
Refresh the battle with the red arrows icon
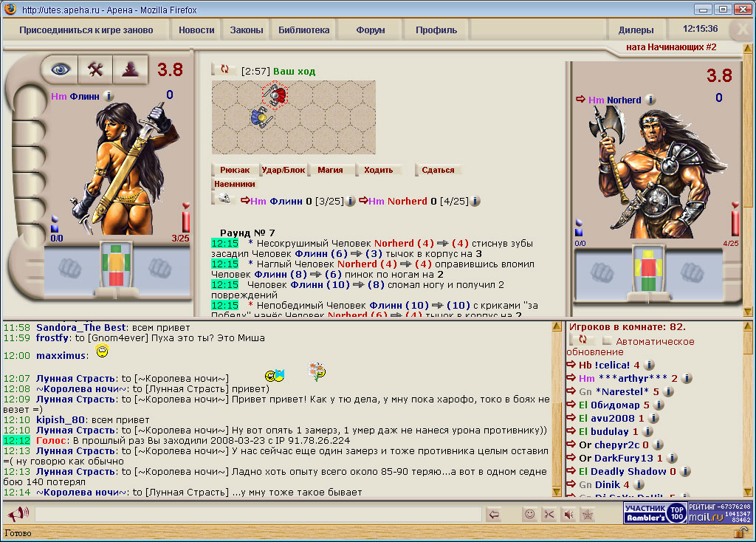[x=224, y=69]
